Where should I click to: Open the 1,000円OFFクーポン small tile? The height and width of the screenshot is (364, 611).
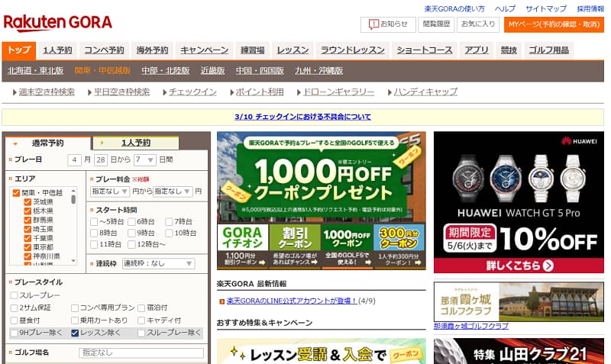348,246
